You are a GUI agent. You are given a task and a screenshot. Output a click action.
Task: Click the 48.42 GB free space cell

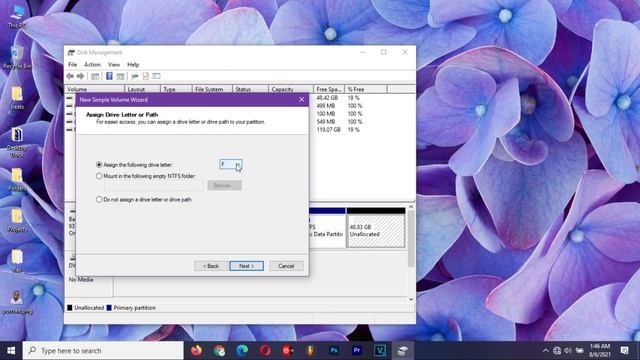pyautogui.click(x=327, y=98)
